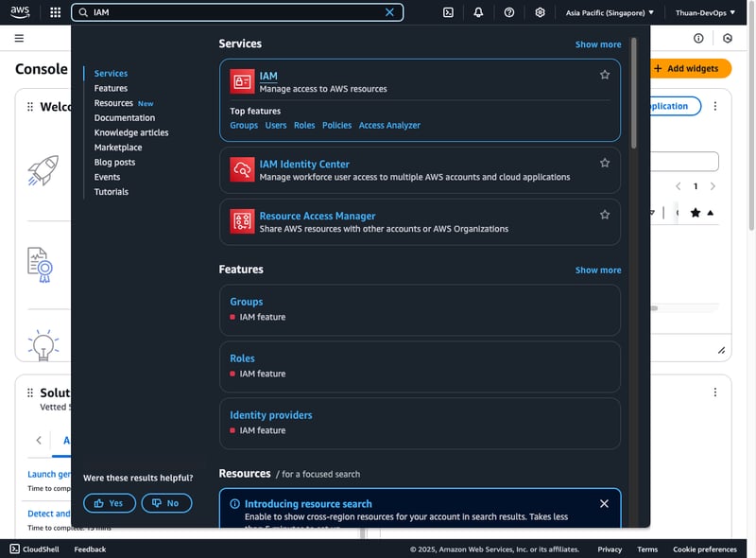Select Knowledge articles search category
This screenshot has width=756, height=558.
tap(131, 132)
